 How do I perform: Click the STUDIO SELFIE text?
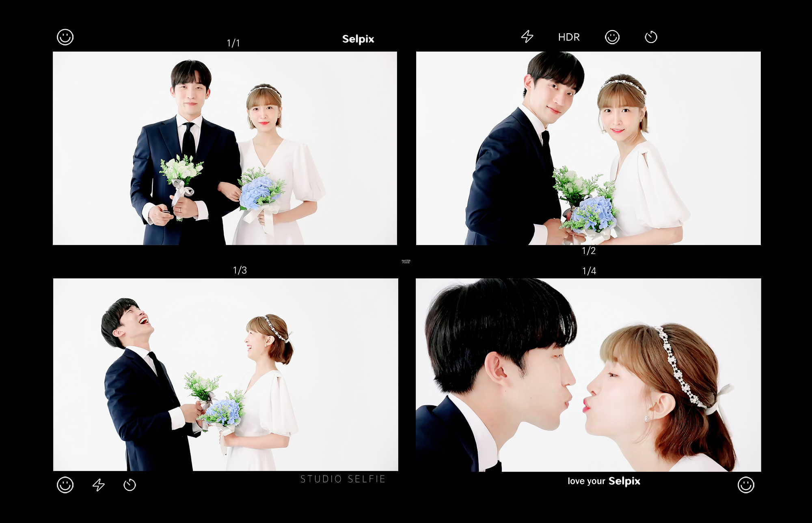[343, 479]
